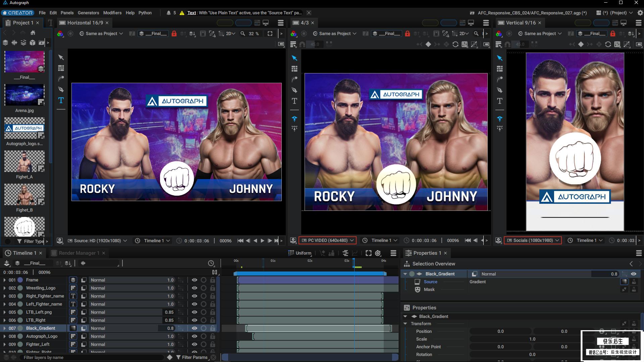Expand the Fighter_Left layer
Viewport: 644px width, 362px height.
pos(4,344)
